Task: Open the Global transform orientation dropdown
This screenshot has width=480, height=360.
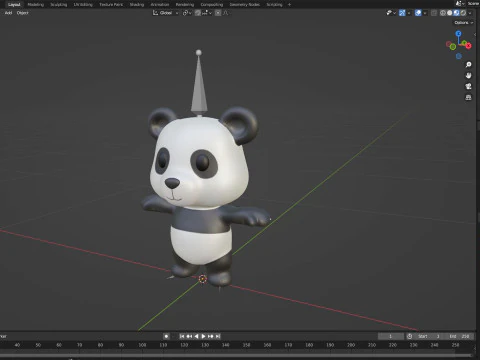Action: pyautogui.click(x=166, y=13)
